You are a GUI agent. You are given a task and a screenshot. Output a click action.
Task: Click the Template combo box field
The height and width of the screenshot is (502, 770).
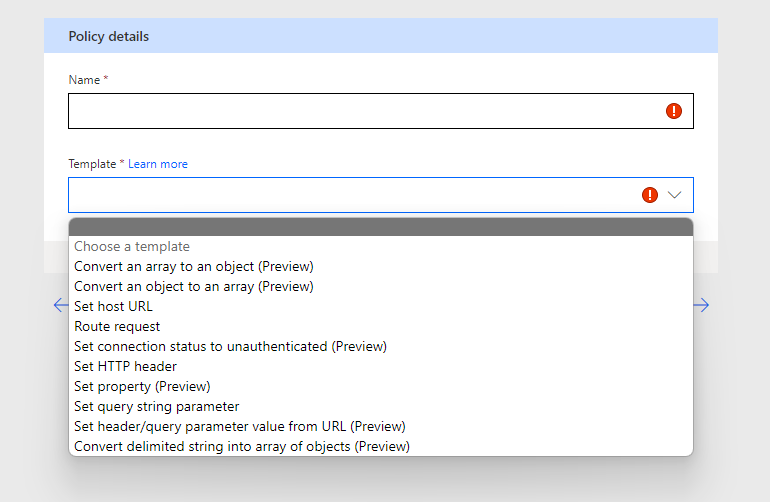click(381, 195)
